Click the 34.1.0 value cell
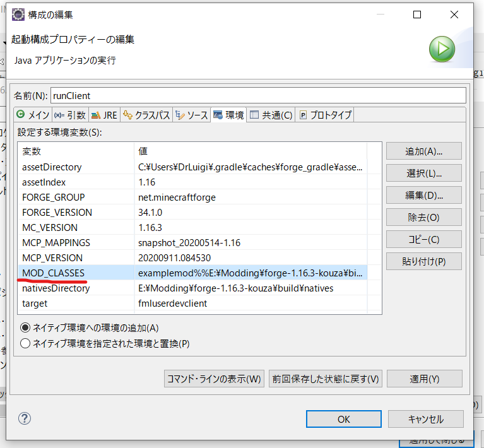 251,213
